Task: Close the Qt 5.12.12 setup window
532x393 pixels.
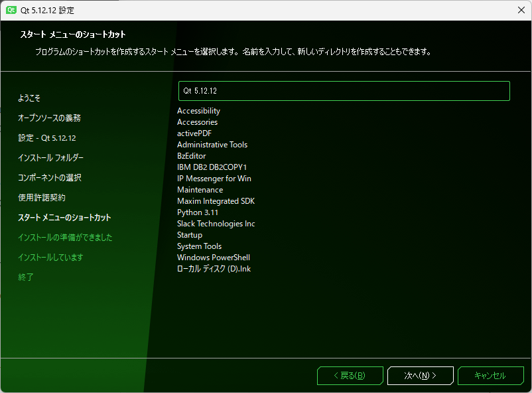Action: click(x=521, y=10)
